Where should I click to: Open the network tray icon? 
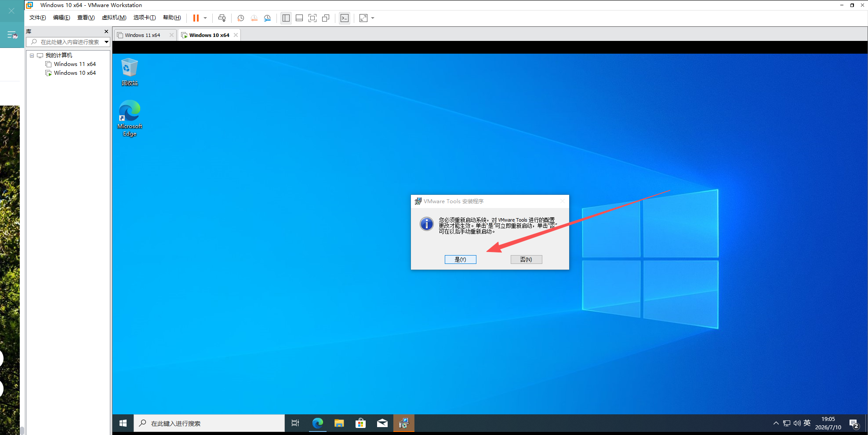coord(787,423)
